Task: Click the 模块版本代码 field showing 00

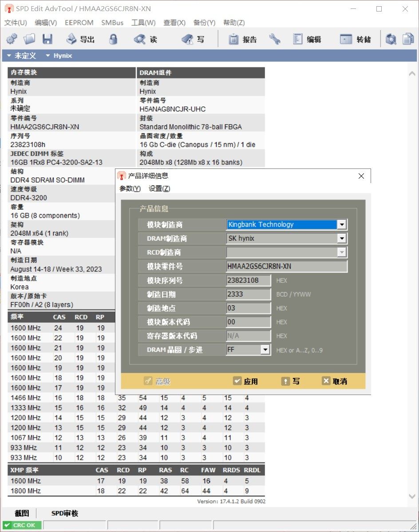Action: 249,322
